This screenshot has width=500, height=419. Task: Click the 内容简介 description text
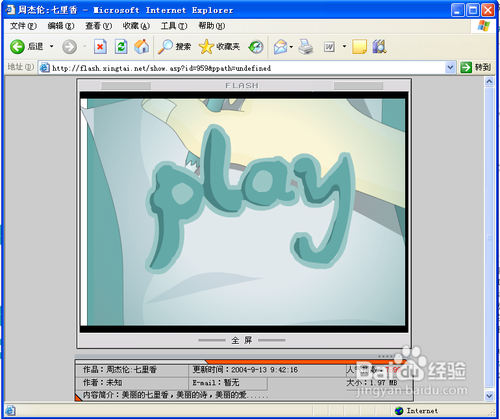point(175,395)
